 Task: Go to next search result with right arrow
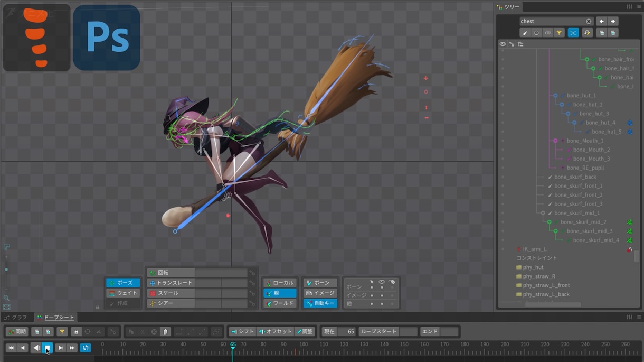[x=613, y=21]
